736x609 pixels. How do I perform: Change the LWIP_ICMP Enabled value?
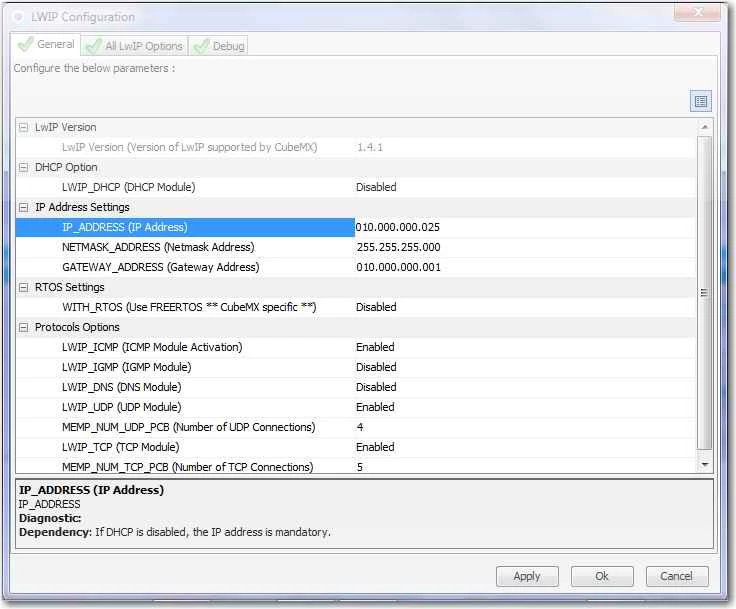coord(525,347)
